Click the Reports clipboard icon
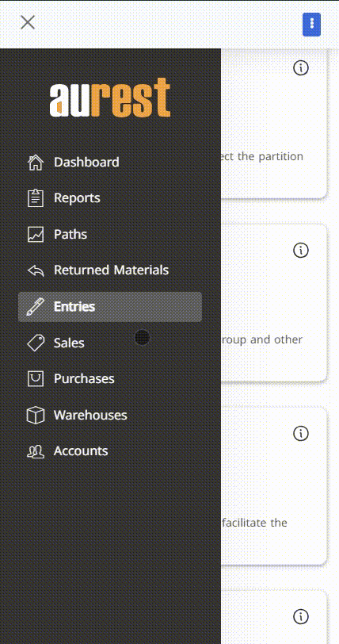The image size is (339, 644). [36, 198]
